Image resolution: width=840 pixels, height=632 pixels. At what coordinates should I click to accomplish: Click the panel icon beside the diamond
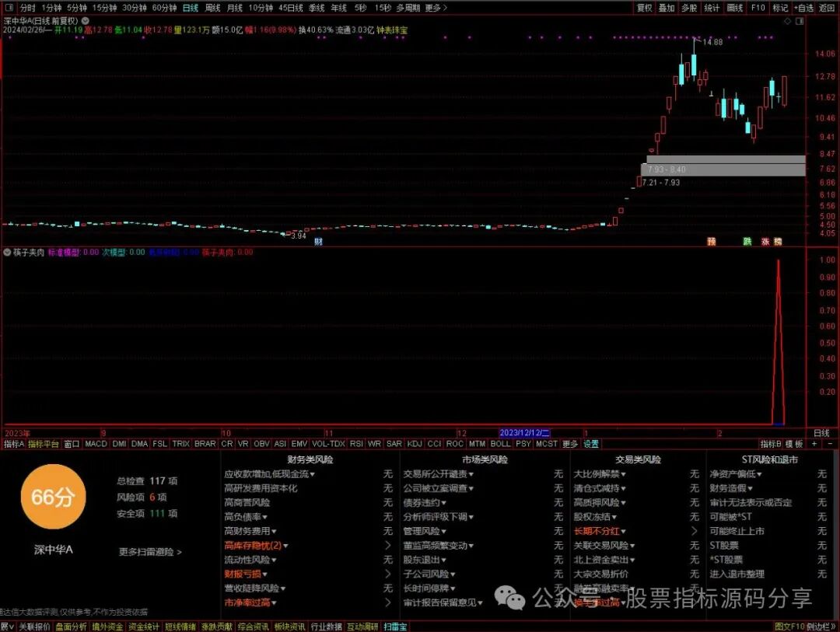pos(800,21)
